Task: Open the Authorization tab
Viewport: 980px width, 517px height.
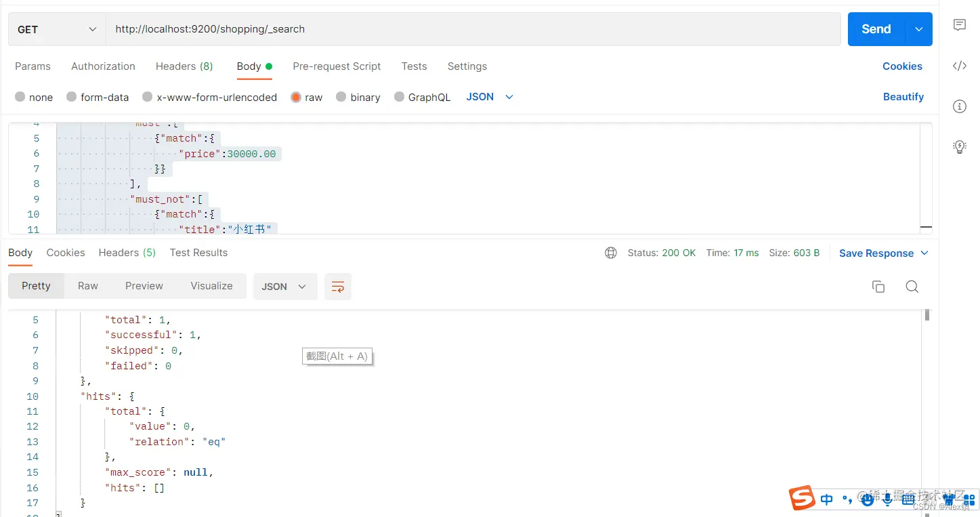Action: pyautogui.click(x=103, y=66)
